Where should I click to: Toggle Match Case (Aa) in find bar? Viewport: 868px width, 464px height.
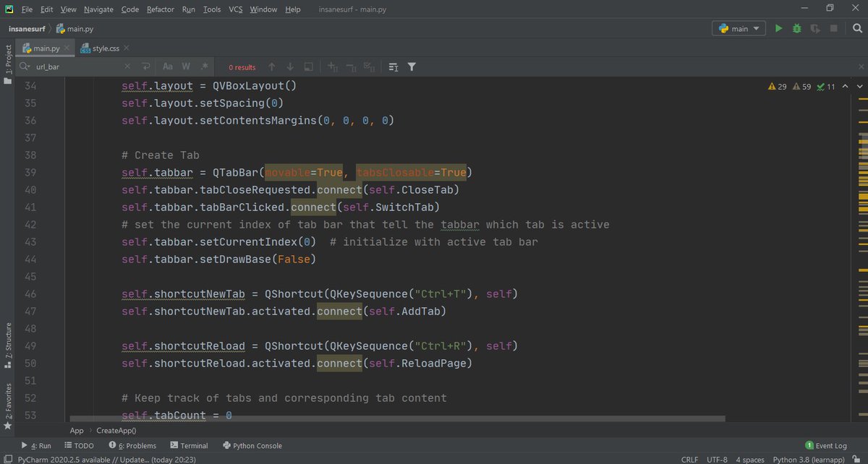[168, 66]
